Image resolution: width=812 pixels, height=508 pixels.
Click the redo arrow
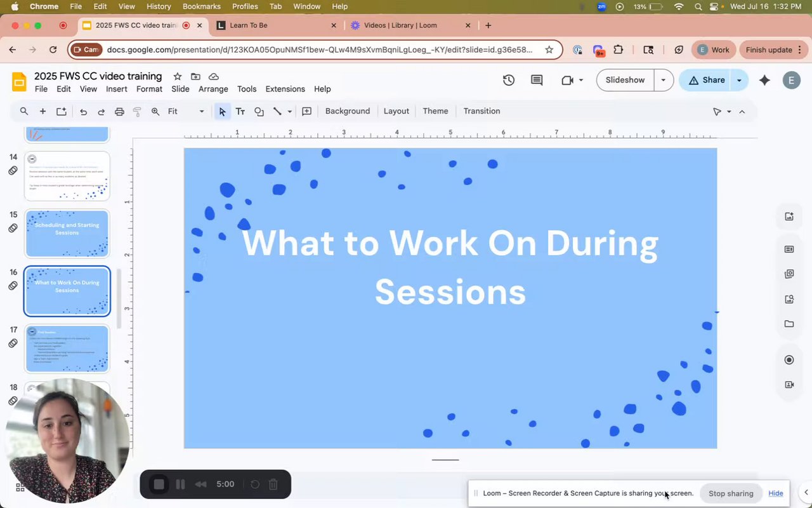coord(101,112)
